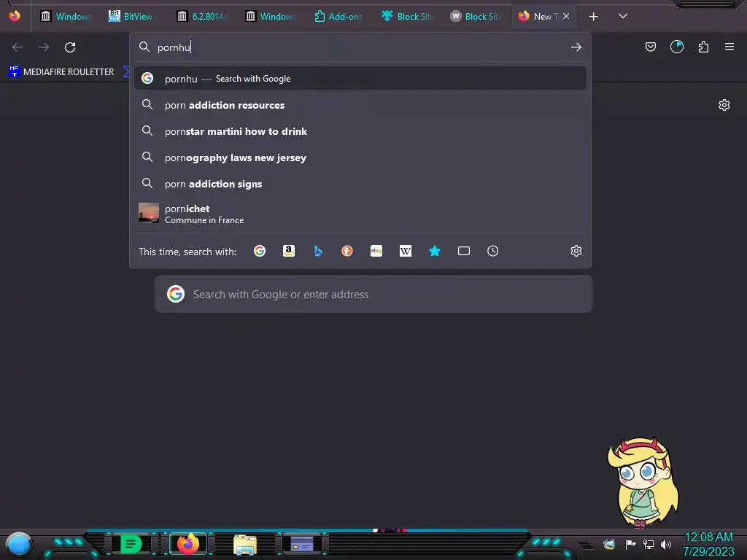Search this time with Google icon
The width and height of the screenshot is (747, 560).
click(x=260, y=251)
